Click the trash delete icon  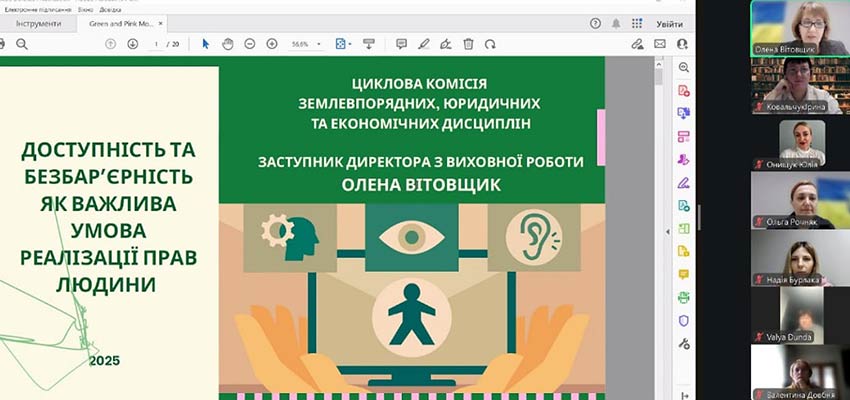coord(469,44)
